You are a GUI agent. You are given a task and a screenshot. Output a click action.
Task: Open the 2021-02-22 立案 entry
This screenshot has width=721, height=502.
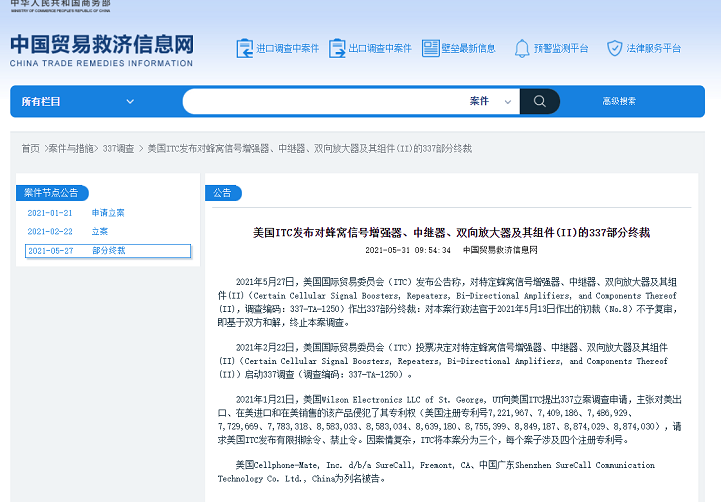point(68,231)
